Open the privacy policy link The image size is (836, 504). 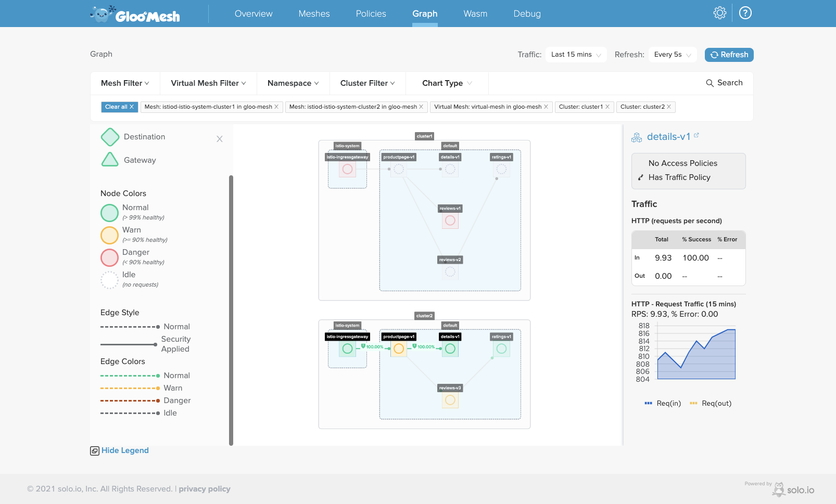tap(205, 489)
